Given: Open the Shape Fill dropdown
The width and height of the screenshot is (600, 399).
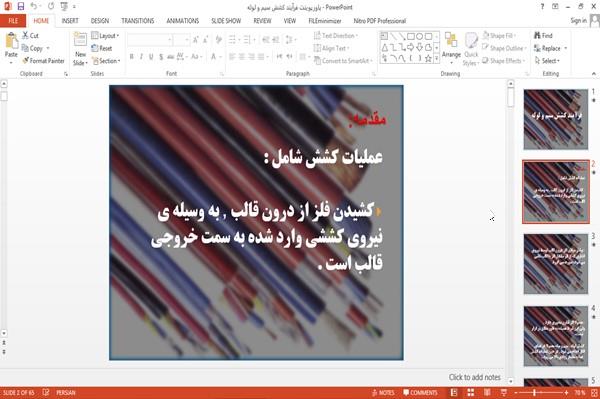Looking at the screenshot, I should point(499,36).
